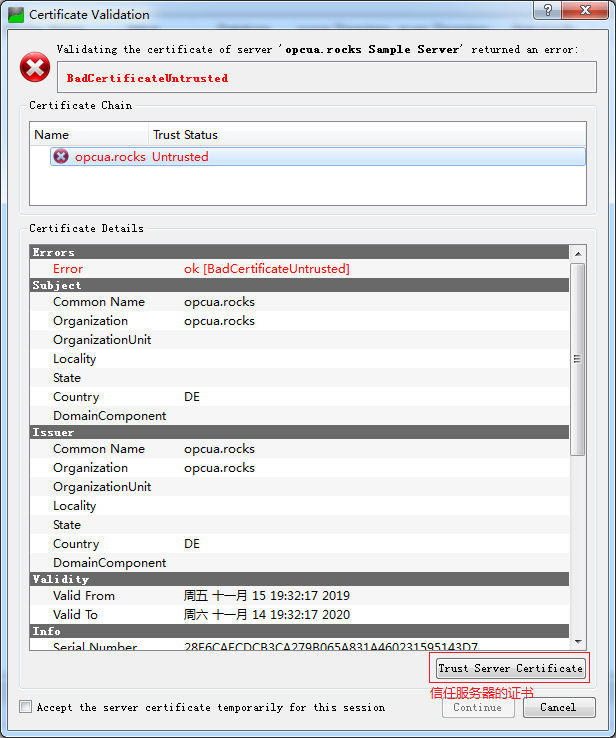Click the Validity section header

tap(61, 579)
